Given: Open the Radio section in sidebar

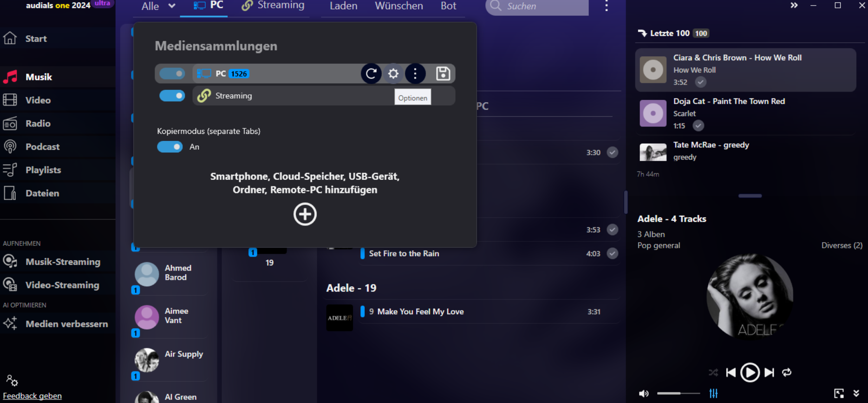Looking at the screenshot, I should 38,124.
